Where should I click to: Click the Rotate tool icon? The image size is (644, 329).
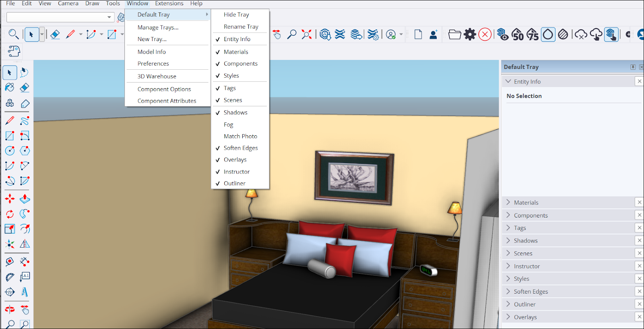(x=10, y=214)
